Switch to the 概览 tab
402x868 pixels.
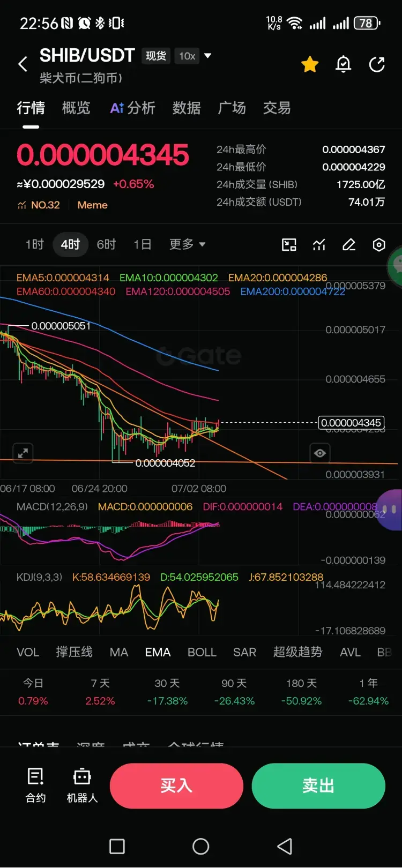point(76,108)
